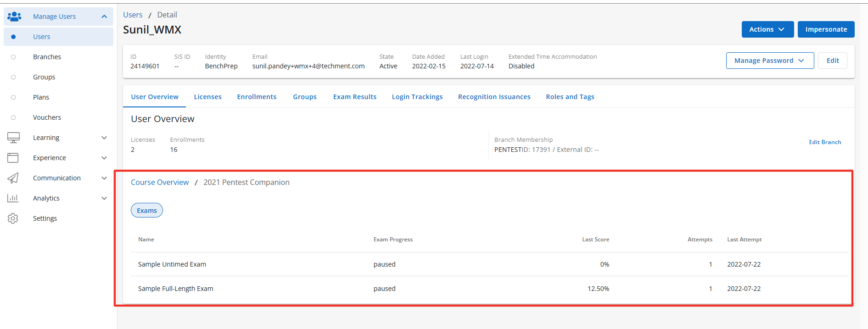Click the Edit Branch link
The width and height of the screenshot is (868, 329).
coord(825,142)
